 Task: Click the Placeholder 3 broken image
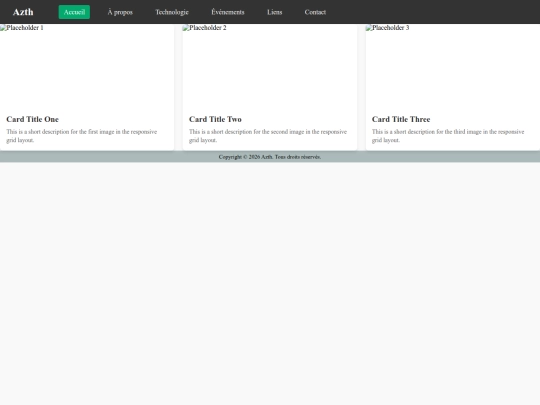[x=453, y=67]
